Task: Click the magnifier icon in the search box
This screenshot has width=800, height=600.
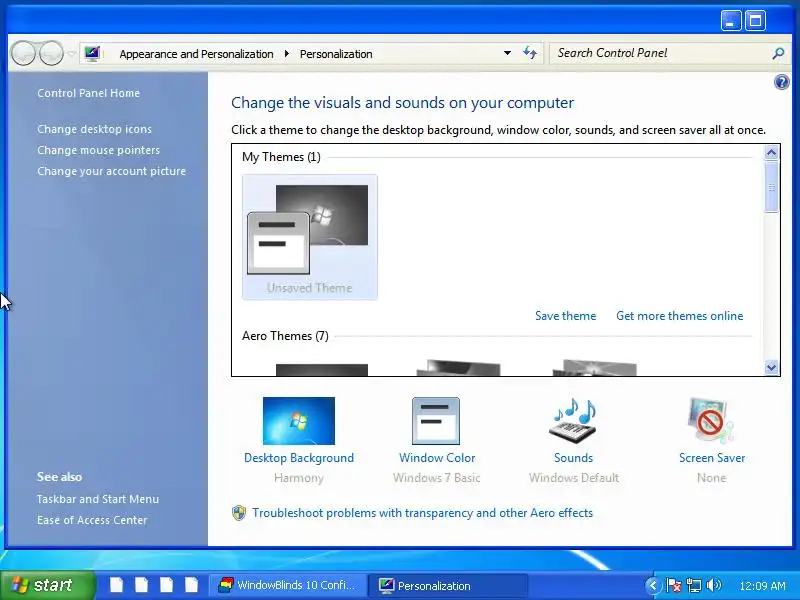Action: tap(778, 53)
